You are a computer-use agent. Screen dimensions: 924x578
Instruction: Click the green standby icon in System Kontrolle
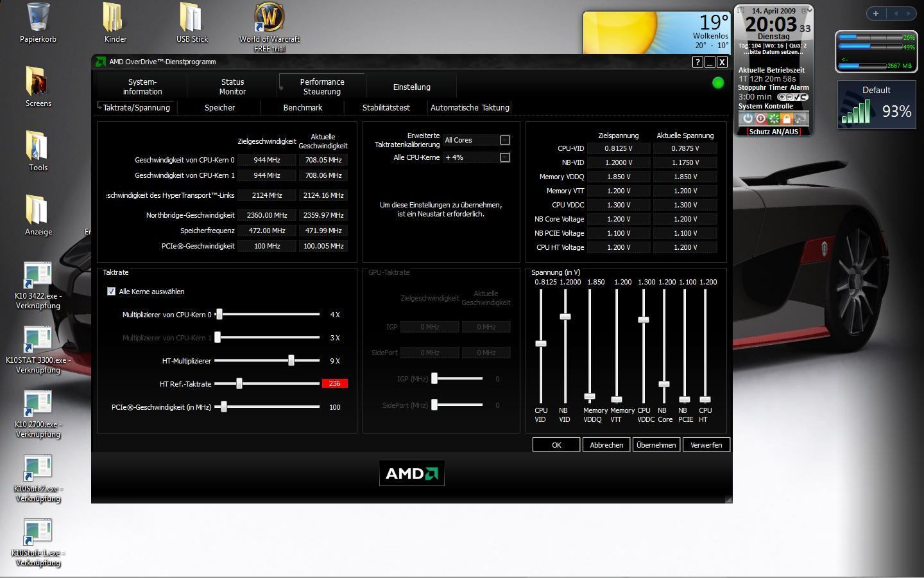[774, 118]
